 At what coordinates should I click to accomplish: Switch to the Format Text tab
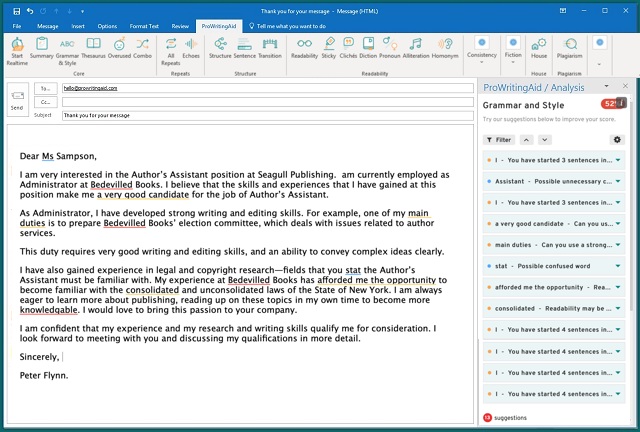pos(144,26)
